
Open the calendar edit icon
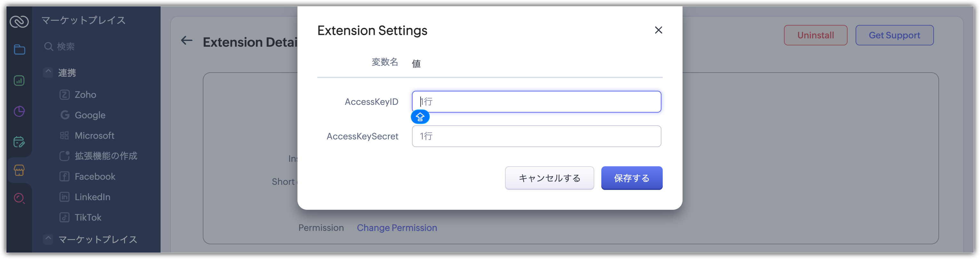[x=20, y=142]
